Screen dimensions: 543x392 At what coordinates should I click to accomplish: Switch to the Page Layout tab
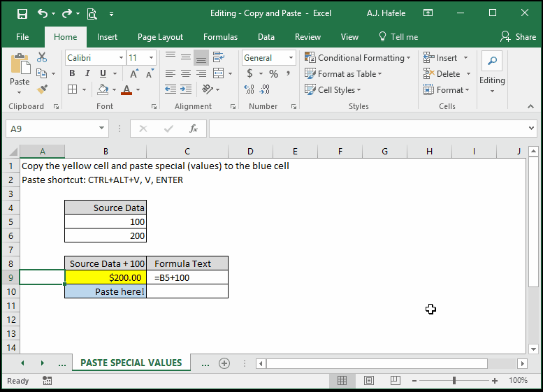pos(160,37)
